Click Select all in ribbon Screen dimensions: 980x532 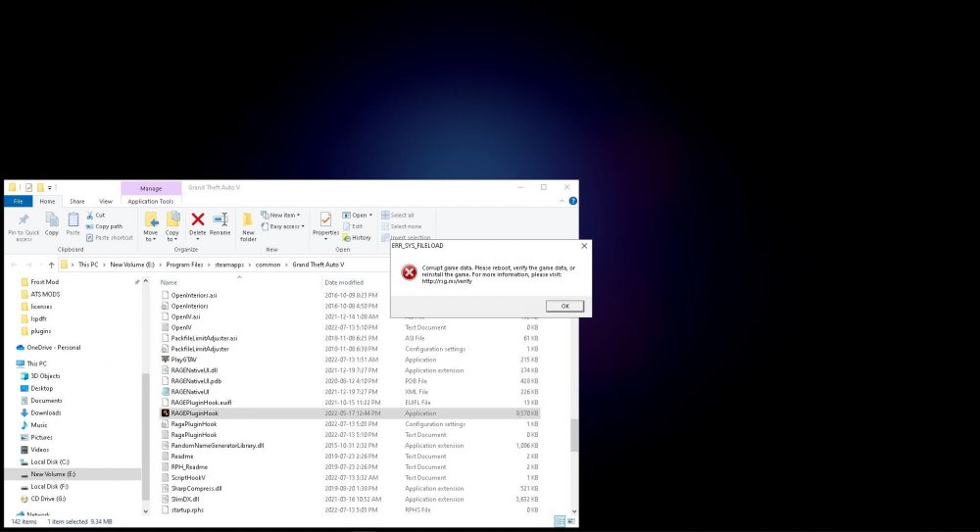(x=398, y=215)
